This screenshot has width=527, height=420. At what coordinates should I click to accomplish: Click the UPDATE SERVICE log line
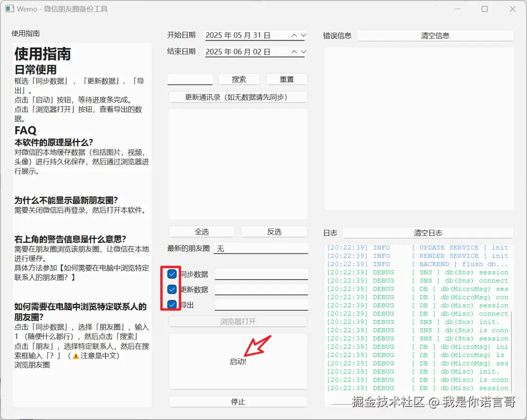point(418,248)
